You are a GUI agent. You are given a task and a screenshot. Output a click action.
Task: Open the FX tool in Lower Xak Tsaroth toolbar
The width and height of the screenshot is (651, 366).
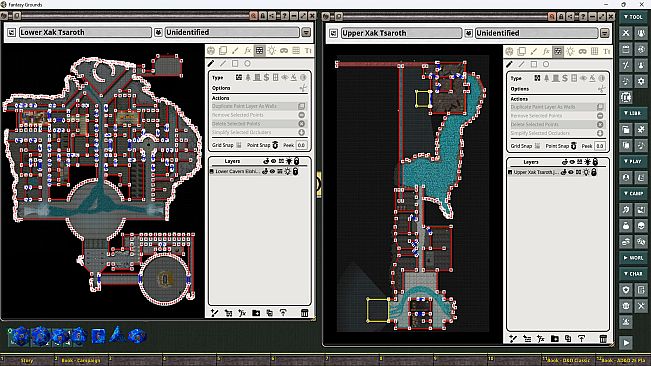click(x=247, y=51)
